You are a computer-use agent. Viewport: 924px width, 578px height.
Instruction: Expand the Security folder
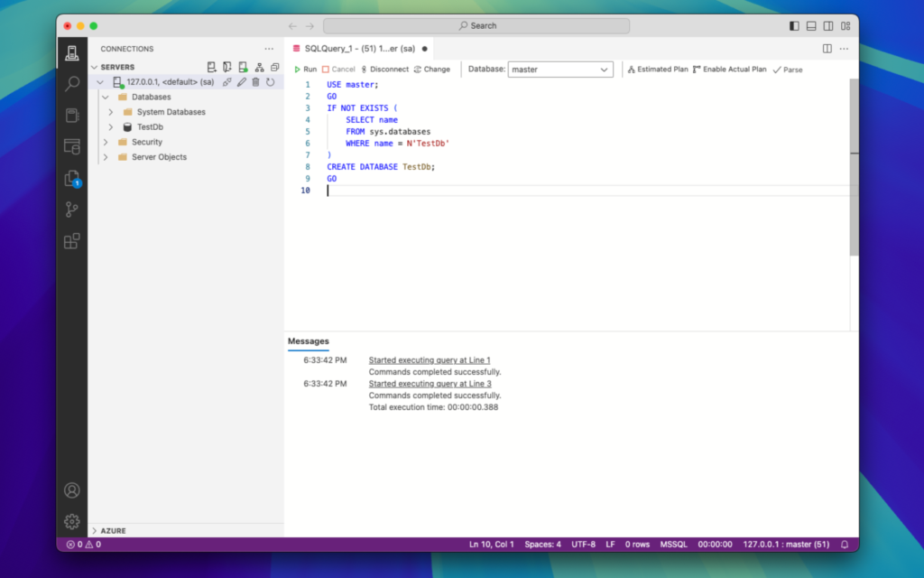[106, 142]
